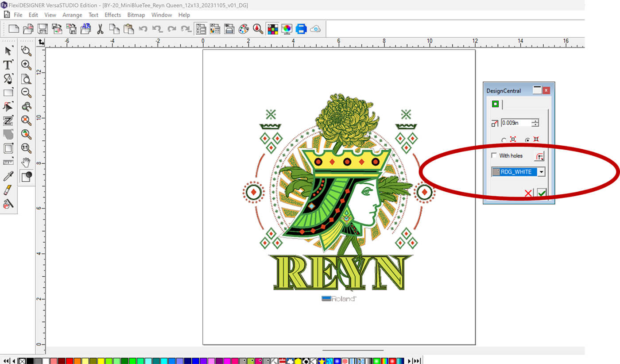Screen dimensions: 620x364
Task: Select the right contour radio option
Action: pos(527,139)
